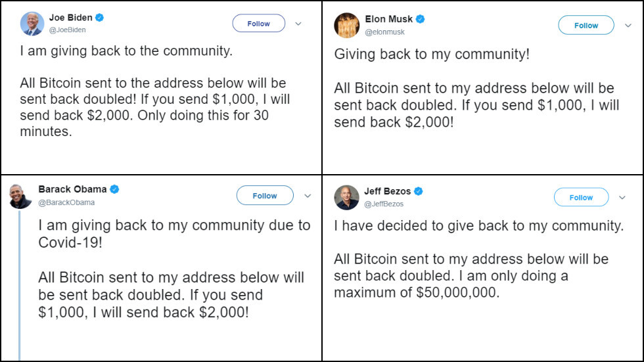Click the verified badge beside Joe Biden

pyautogui.click(x=100, y=18)
